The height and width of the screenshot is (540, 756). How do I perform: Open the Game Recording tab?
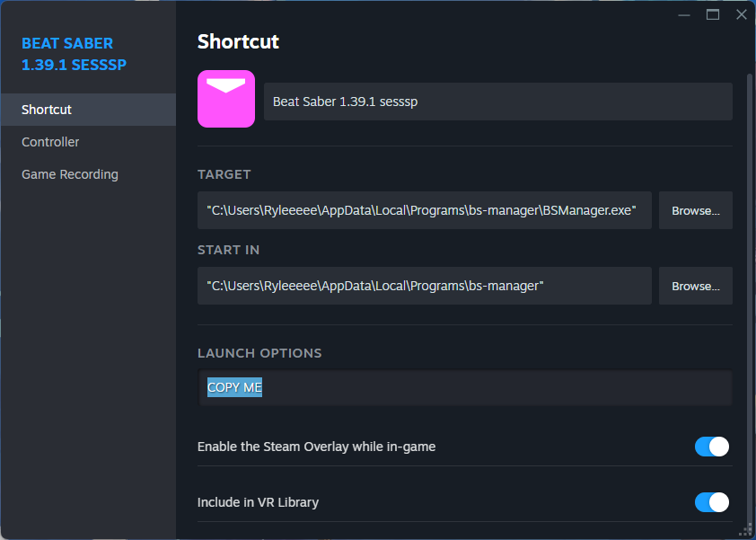pos(88,174)
